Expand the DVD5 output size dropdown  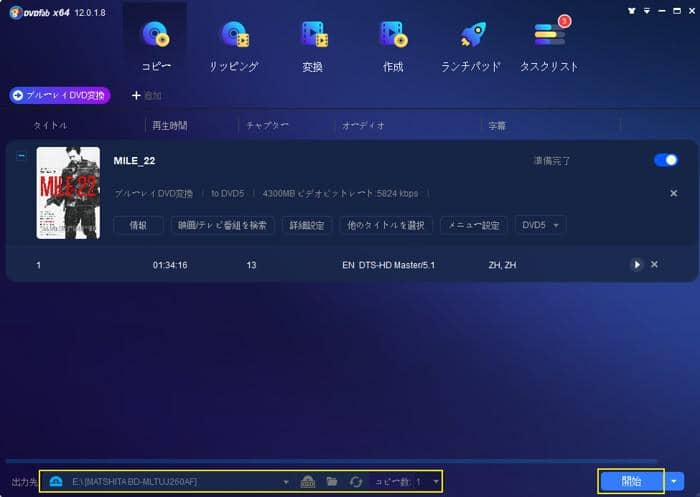click(x=540, y=225)
